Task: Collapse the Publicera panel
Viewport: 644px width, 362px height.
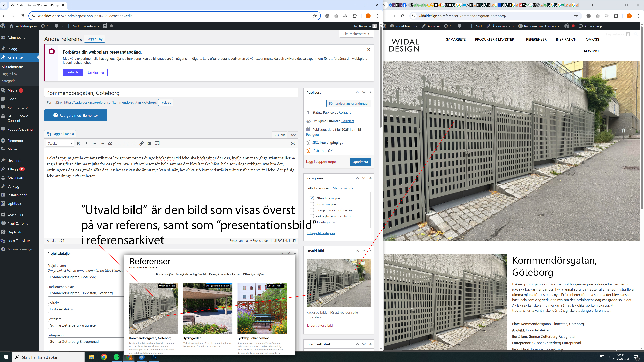Action: coord(370,93)
